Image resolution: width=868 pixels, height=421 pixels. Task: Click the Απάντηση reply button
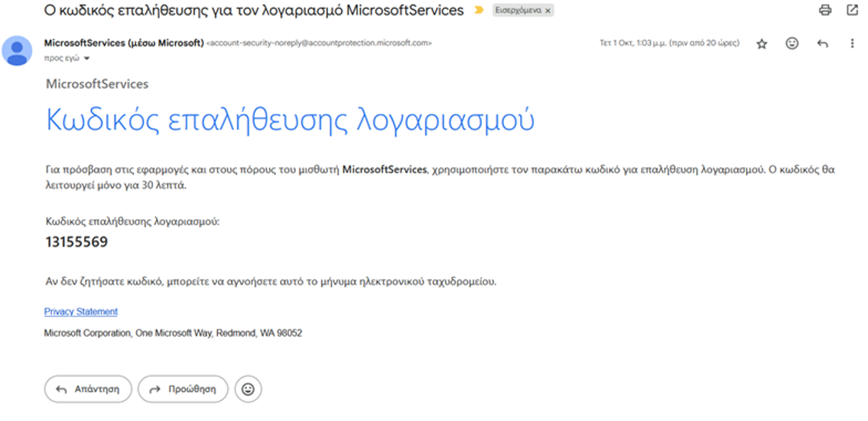(x=88, y=390)
